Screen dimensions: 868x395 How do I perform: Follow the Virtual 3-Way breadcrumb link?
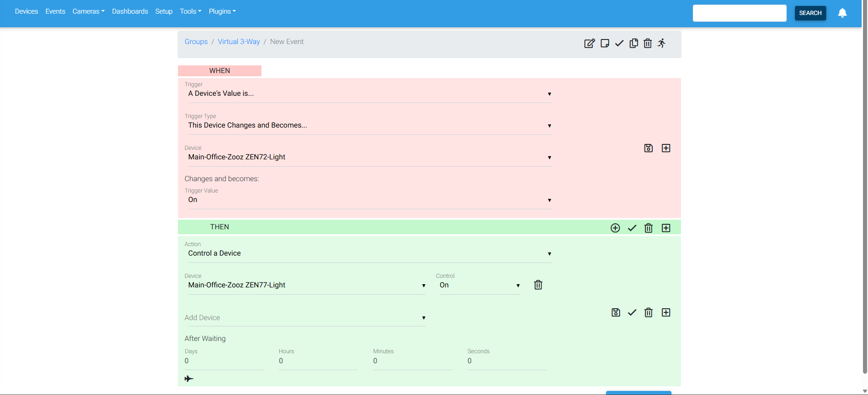coord(239,42)
